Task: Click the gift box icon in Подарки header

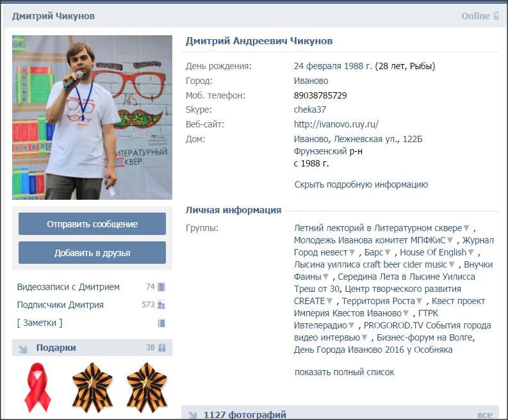Action: (162, 348)
